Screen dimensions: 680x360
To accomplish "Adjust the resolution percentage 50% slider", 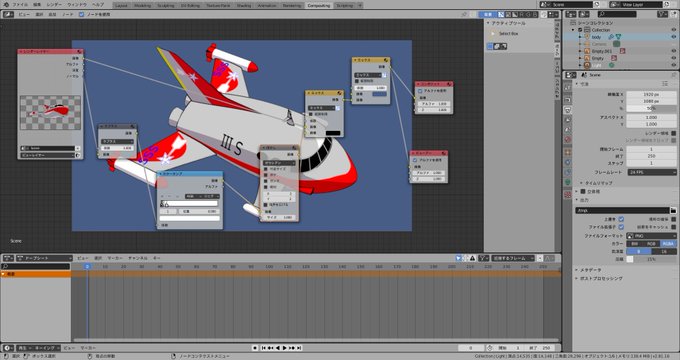I will [651, 108].
